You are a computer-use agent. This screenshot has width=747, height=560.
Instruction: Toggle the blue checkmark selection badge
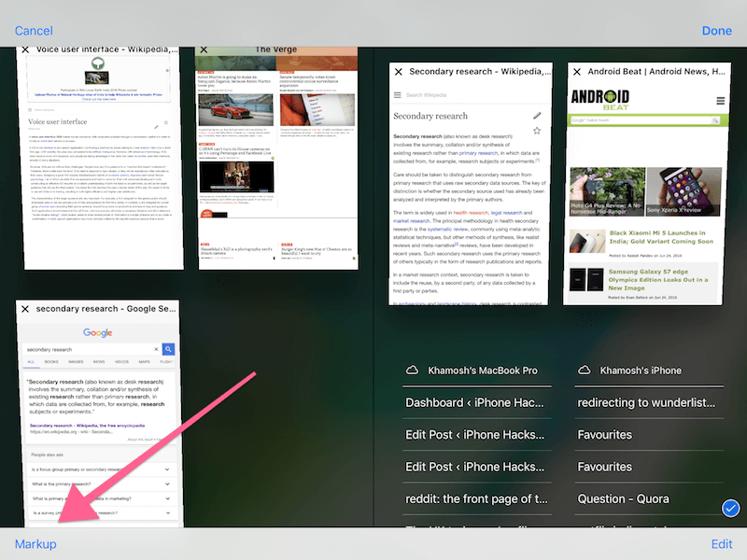click(731, 508)
